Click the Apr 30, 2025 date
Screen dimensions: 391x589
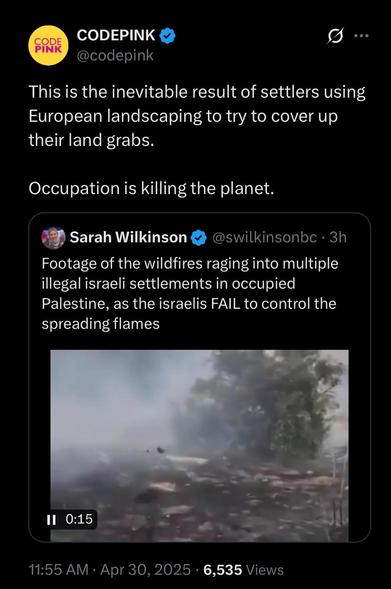146,570
